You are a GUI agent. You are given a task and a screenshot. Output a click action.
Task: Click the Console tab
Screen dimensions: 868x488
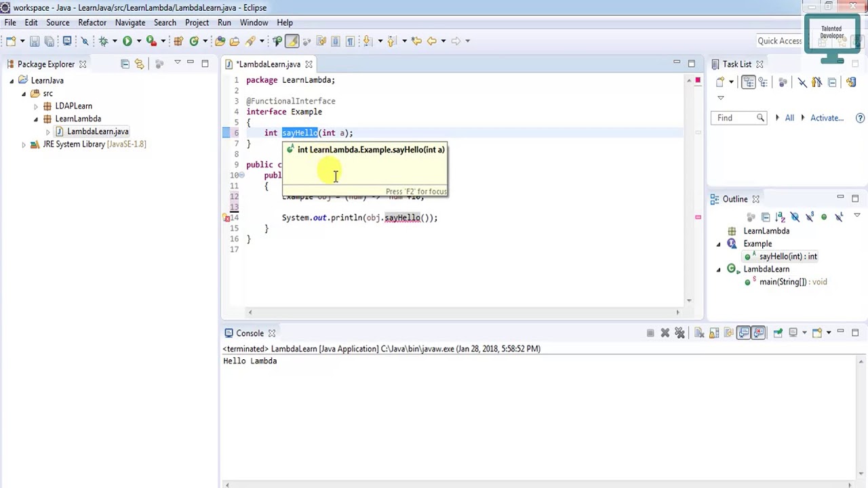point(250,333)
